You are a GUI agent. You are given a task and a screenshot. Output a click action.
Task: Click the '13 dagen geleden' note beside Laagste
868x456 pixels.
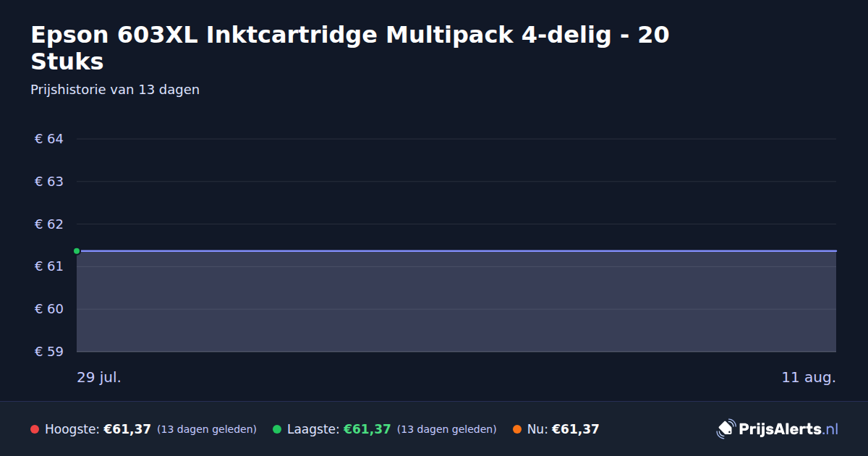click(x=447, y=429)
